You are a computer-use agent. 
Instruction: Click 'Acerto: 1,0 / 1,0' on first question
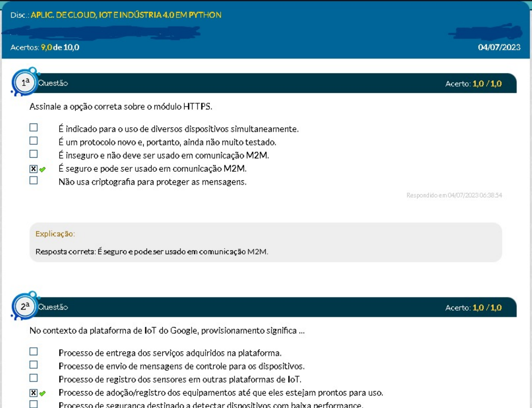(x=473, y=83)
